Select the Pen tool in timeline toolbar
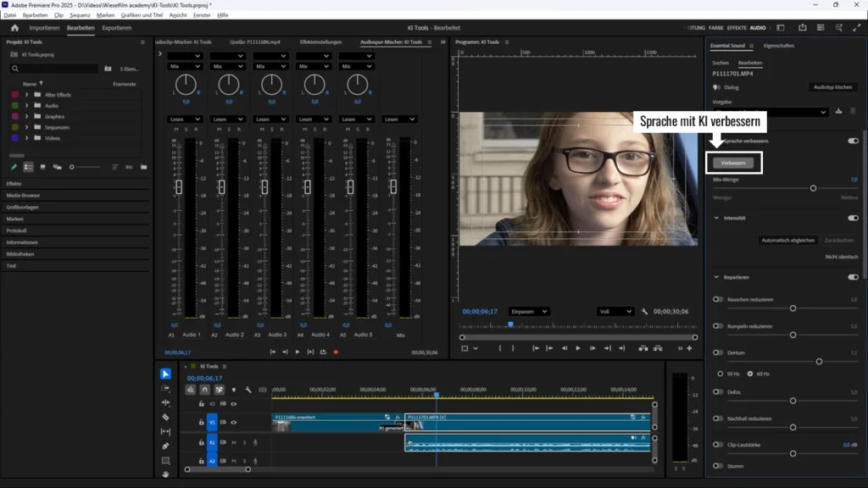The image size is (868, 488). [165, 446]
